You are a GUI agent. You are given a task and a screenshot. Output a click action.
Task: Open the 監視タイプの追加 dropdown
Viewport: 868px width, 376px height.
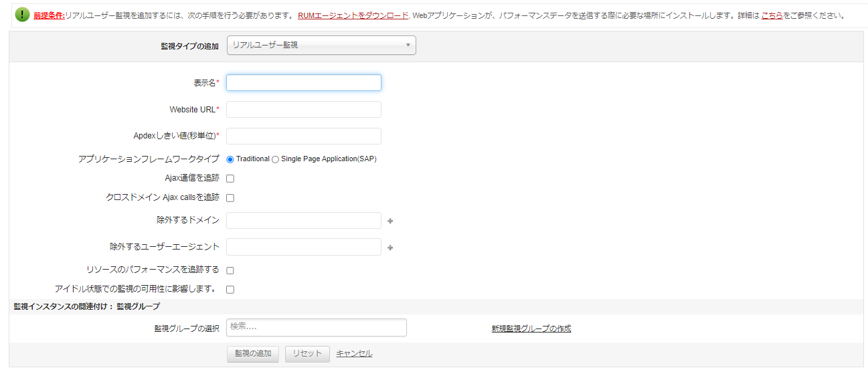point(321,45)
